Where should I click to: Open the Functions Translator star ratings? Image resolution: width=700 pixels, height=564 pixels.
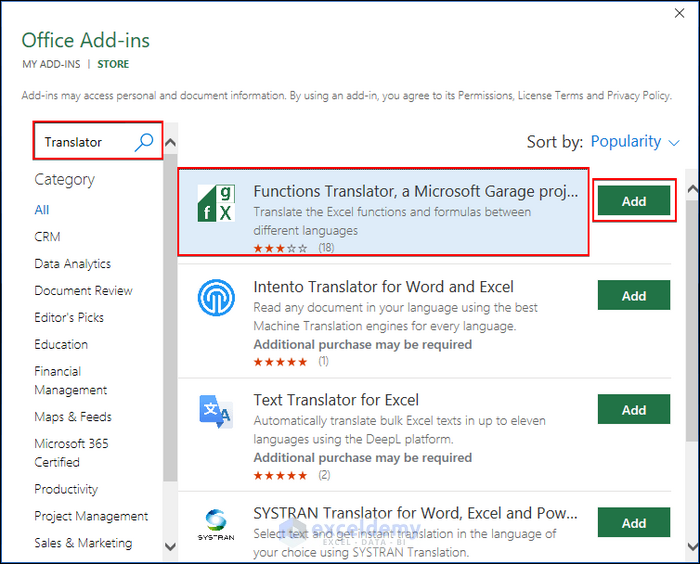(281, 247)
